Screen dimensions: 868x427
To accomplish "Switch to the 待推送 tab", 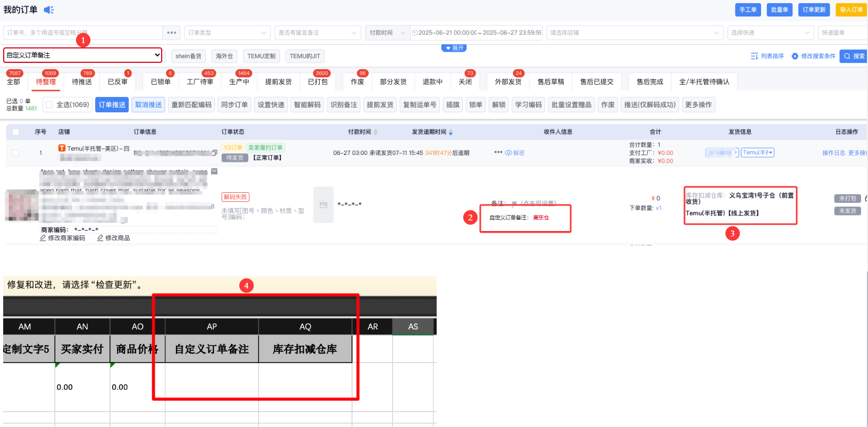I will pyautogui.click(x=82, y=81).
